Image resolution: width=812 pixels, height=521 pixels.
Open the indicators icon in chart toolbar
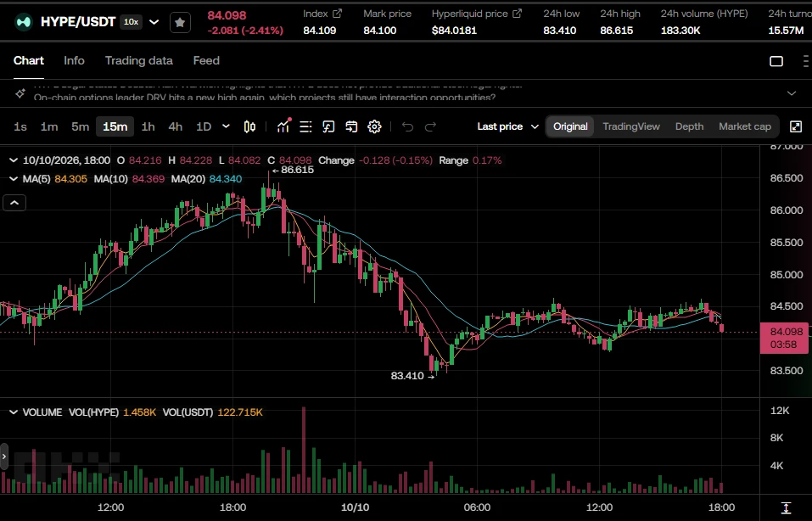283,126
